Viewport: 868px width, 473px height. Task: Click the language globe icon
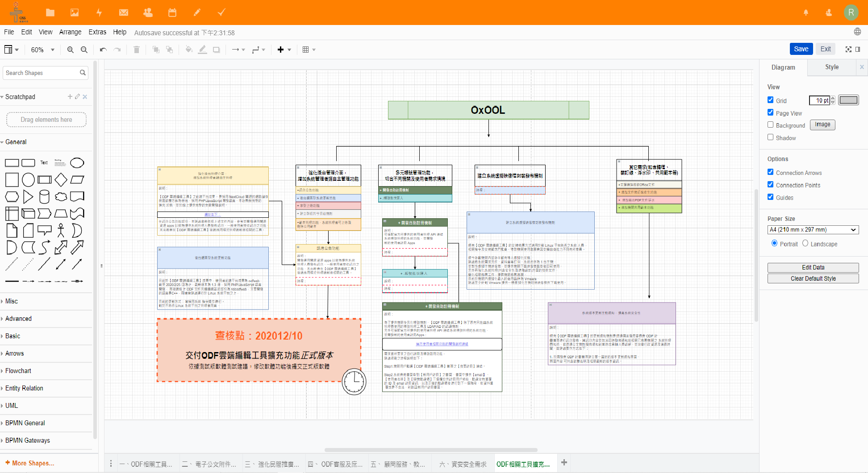tap(857, 32)
